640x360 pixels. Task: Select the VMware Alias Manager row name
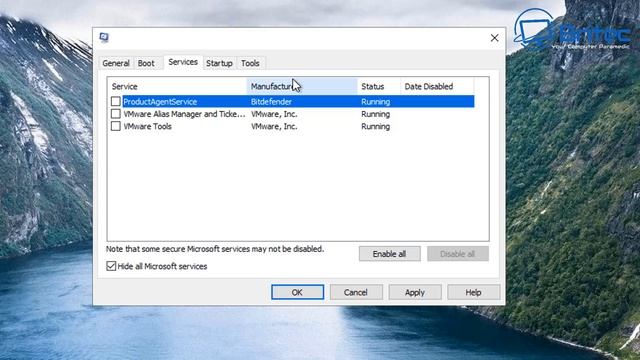coord(184,114)
